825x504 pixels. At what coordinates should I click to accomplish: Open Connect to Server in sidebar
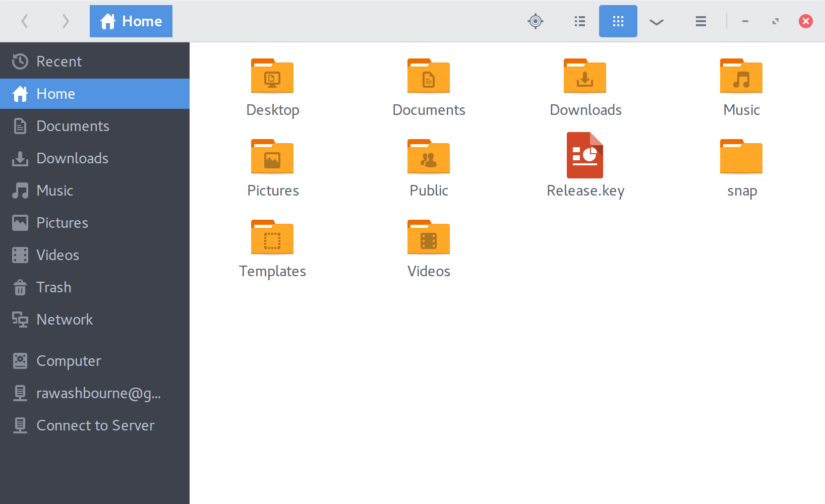point(95,425)
